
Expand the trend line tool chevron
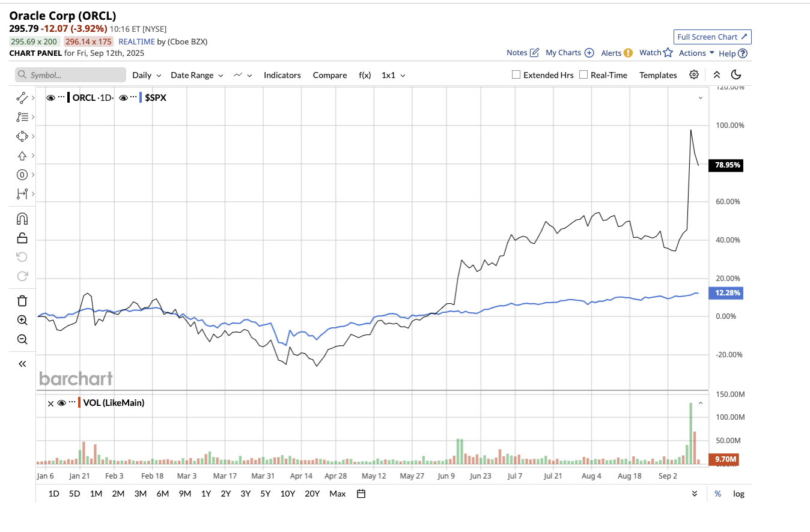(x=32, y=97)
